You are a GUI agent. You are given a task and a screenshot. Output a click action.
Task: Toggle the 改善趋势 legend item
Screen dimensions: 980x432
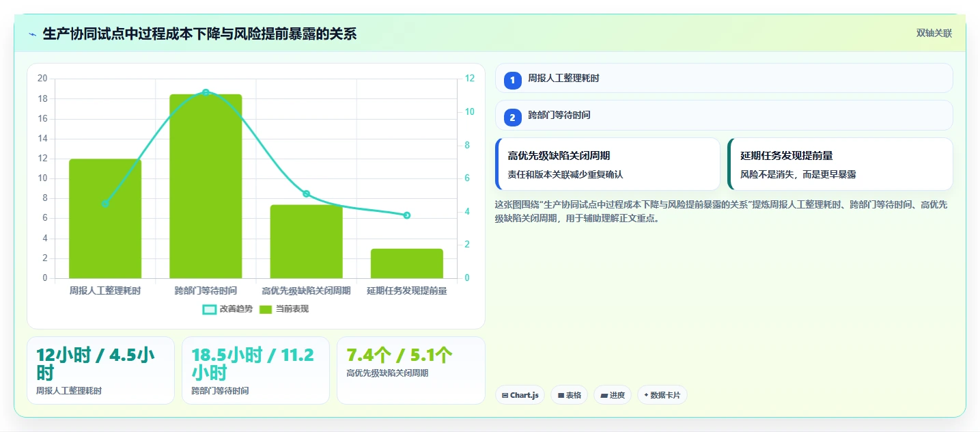pos(227,309)
